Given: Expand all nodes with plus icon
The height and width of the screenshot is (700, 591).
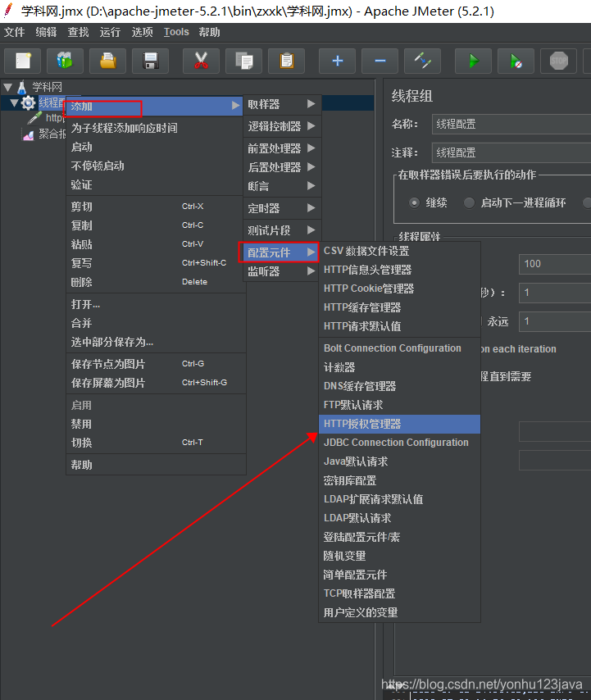Looking at the screenshot, I should tap(338, 61).
